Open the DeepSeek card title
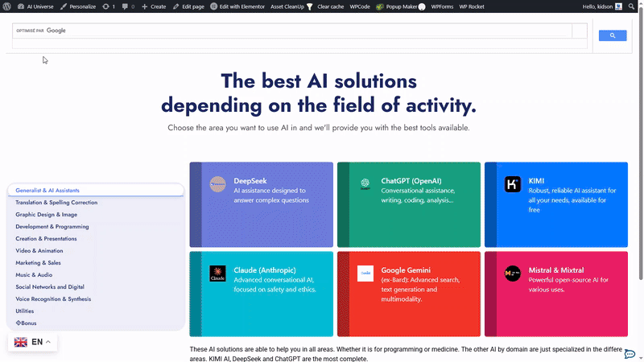 pos(250,180)
